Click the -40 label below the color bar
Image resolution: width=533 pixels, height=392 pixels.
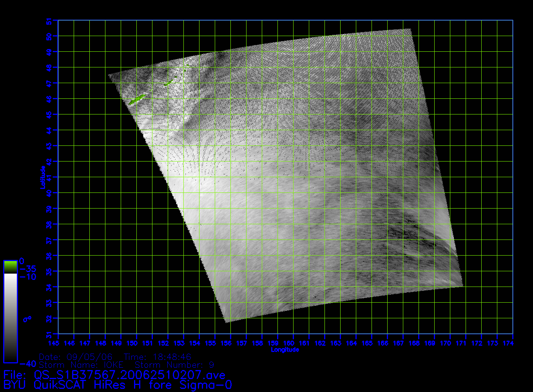[x=28, y=363]
